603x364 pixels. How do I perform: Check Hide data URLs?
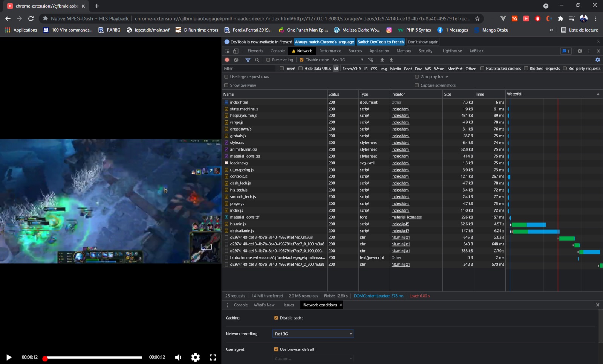[x=301, y=69]
